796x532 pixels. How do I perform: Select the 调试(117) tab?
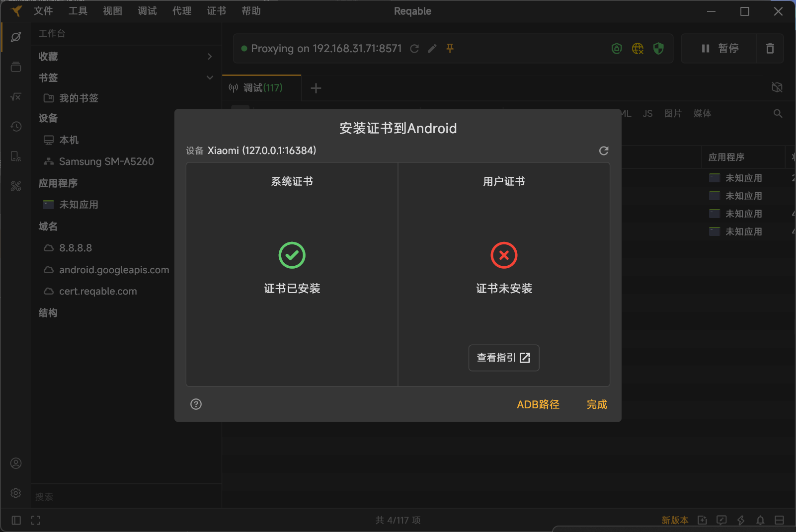(x=262, y=88)
